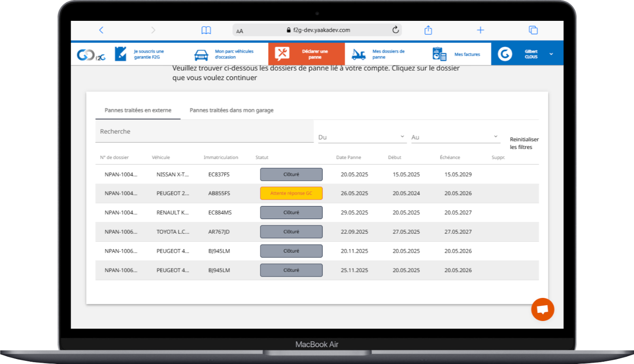Open the Safari bookmarks book icon
634x364 pixels.
(x=206, y=30)
